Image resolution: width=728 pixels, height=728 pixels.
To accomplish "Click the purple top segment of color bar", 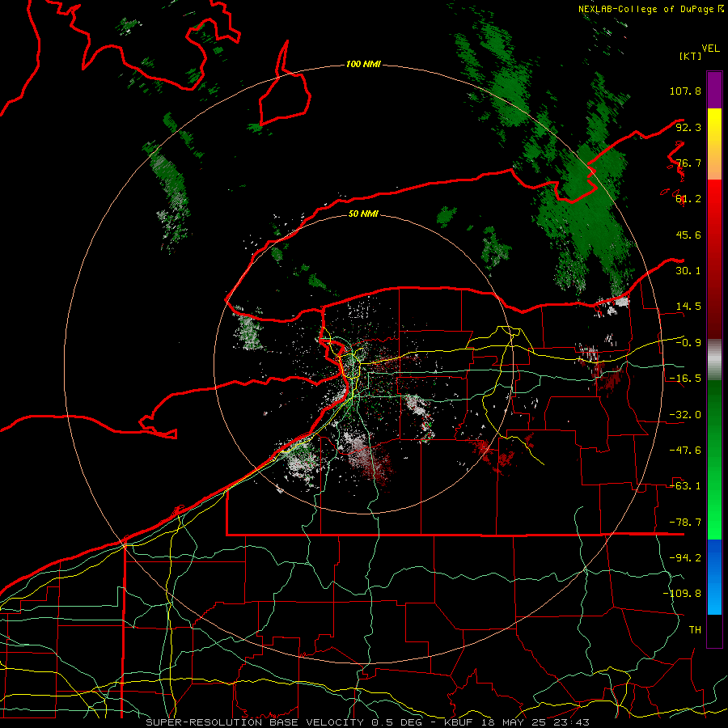I will (x=714, y=90).
